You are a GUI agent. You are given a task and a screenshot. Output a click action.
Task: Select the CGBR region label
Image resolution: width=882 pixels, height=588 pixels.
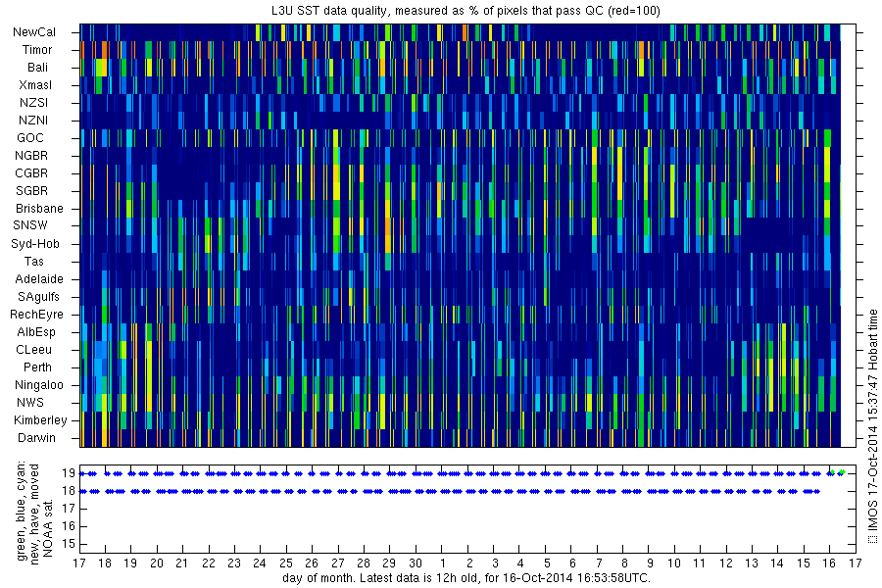[31, 172]
